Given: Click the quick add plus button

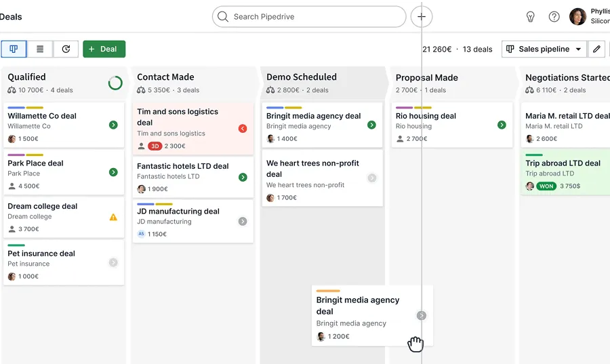Looking at the screenshot, I should (422, 17).
